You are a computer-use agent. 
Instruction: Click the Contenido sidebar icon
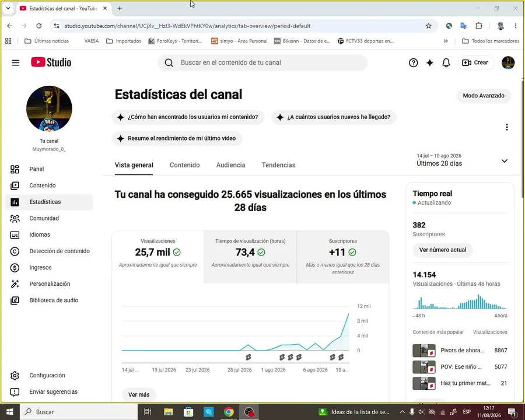pyautogui.click(x=15, y=185)
